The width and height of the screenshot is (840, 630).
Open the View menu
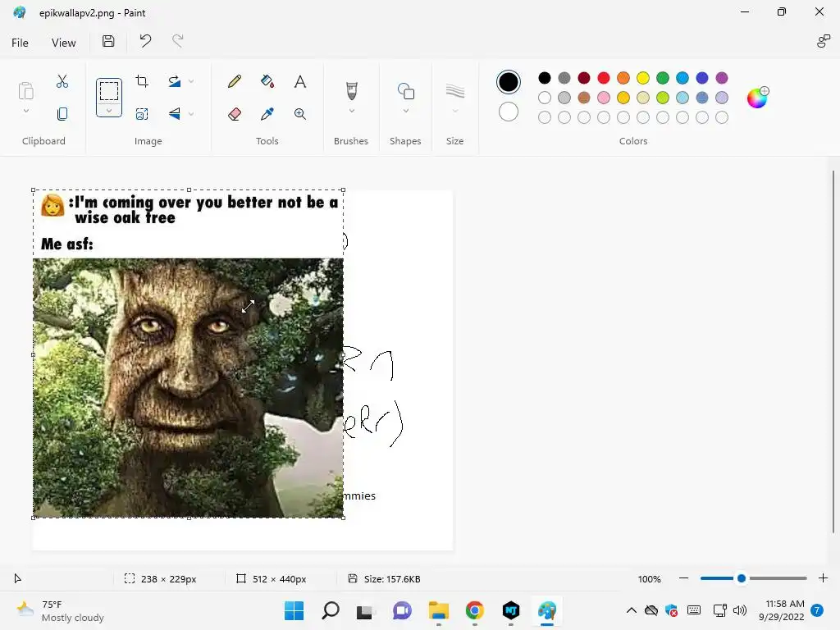point(63,43)
